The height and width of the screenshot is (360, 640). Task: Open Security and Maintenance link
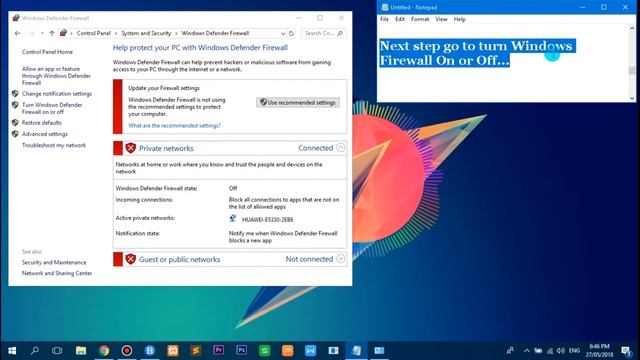point(54,262)
